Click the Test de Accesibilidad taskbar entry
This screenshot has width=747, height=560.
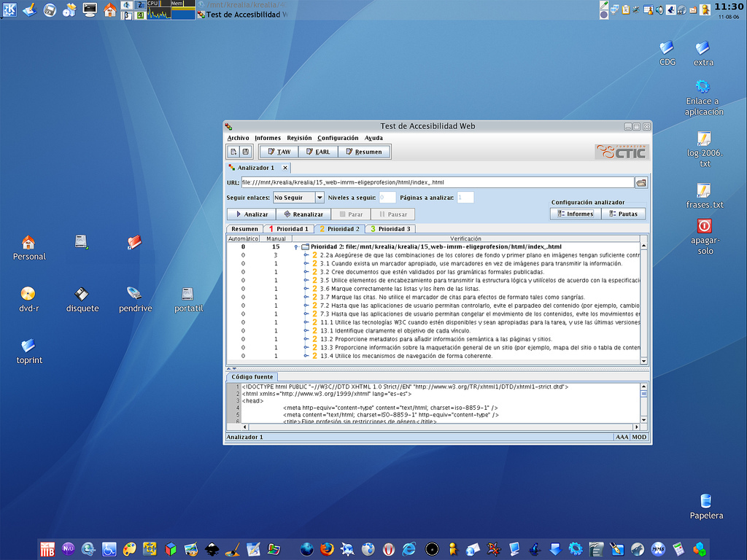coord(243,15)
